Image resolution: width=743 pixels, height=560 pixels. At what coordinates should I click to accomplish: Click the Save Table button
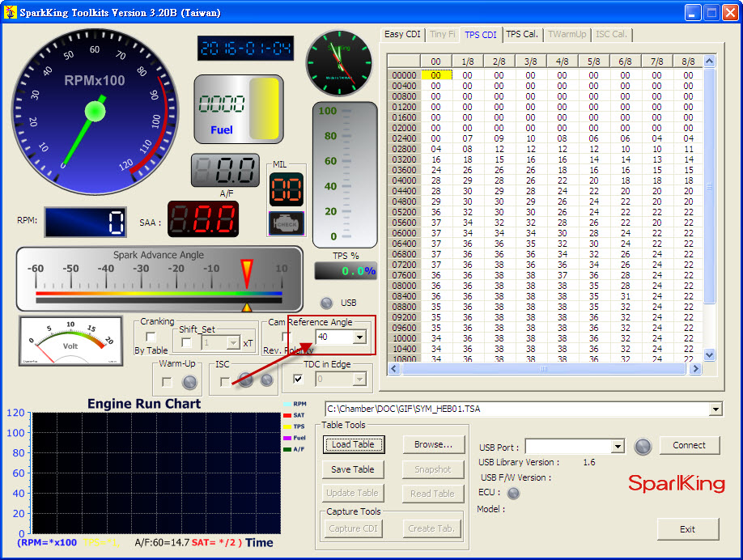[353, 469]
